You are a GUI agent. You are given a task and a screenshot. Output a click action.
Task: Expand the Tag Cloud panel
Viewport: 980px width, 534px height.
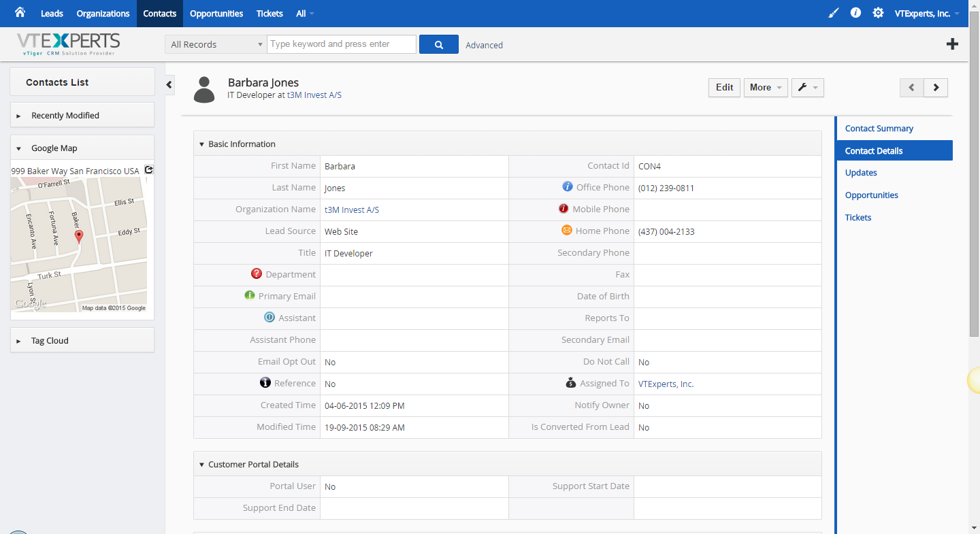[82, 340]
